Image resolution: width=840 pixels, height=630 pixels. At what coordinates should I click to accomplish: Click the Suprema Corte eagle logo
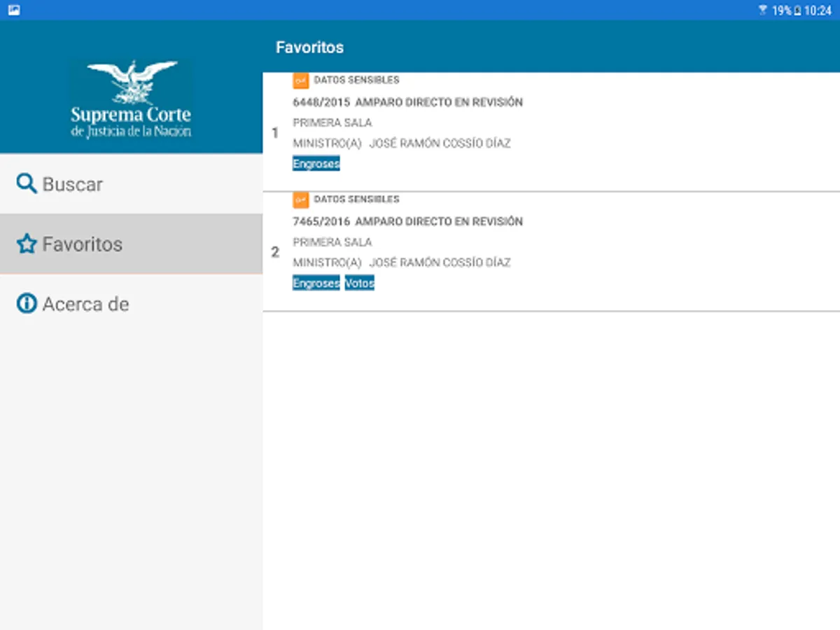(x=131, y=99)
